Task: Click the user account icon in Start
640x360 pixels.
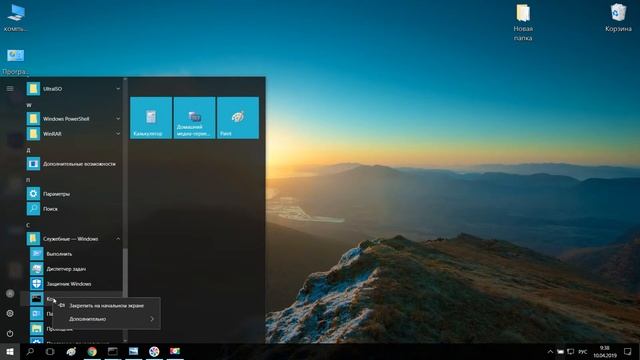Action: tap(10, 293)
